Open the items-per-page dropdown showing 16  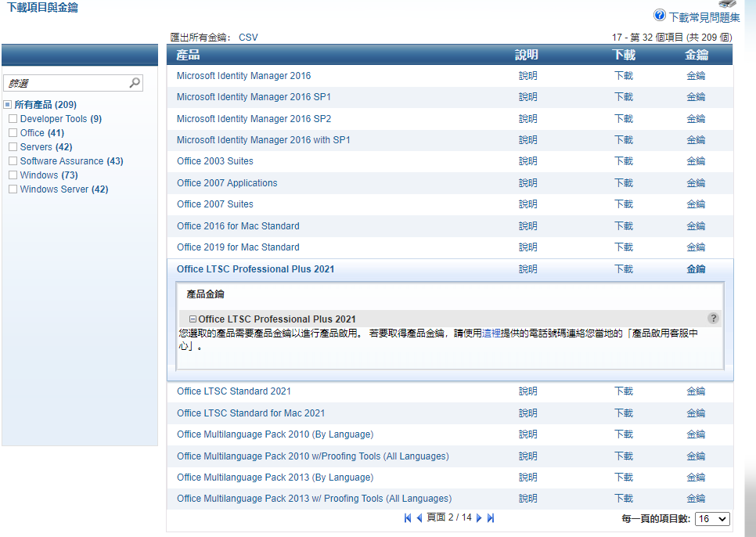[x=712, y=519]
